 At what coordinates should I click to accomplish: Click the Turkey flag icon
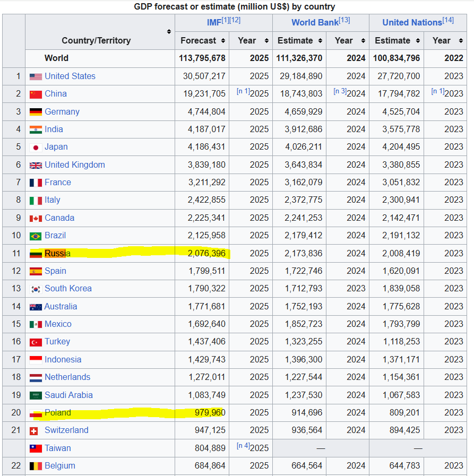36,342
